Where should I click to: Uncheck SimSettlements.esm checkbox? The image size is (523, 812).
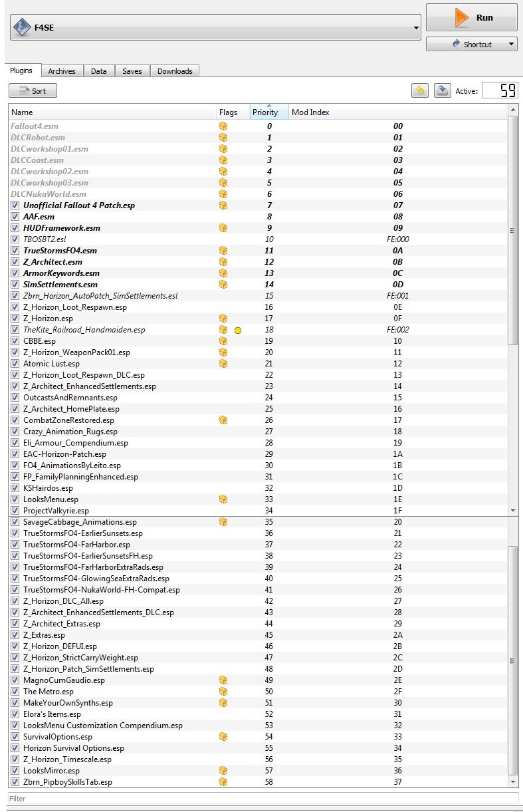(15, 285)
